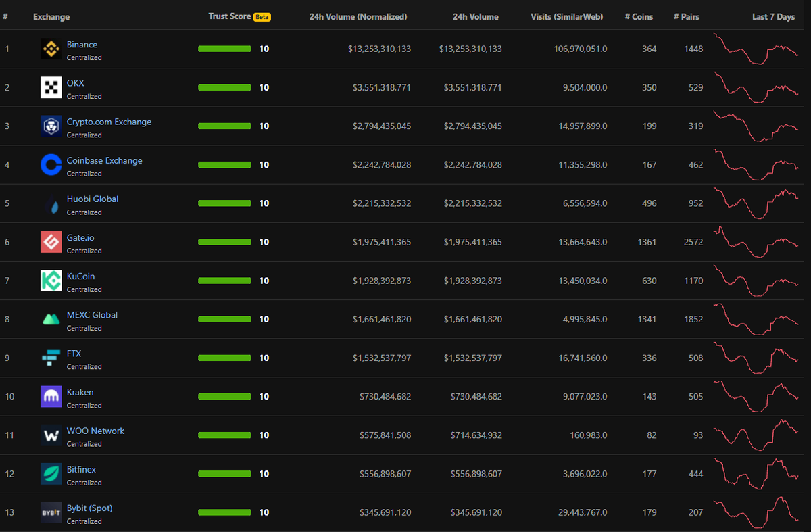The height and width of the screenshot is (532, 811).
Task: Click the trust score 10 for OKX
Action: 264,87
